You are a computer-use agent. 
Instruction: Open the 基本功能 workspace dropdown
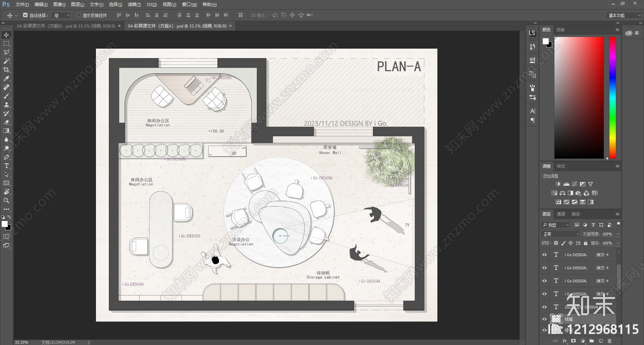[x=623, y=15]
